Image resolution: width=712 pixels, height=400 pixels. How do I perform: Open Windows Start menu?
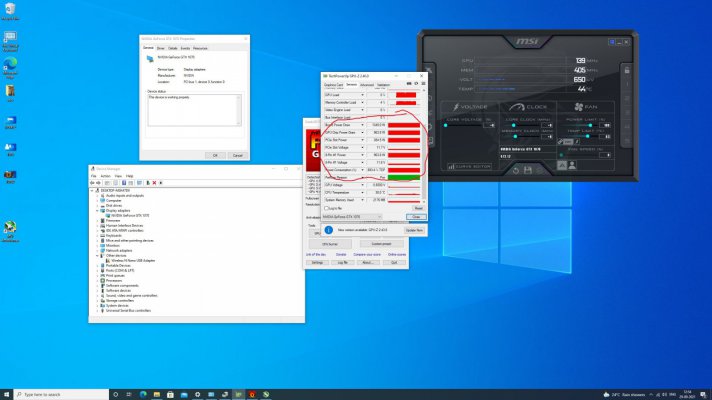[x=6, y=394]
